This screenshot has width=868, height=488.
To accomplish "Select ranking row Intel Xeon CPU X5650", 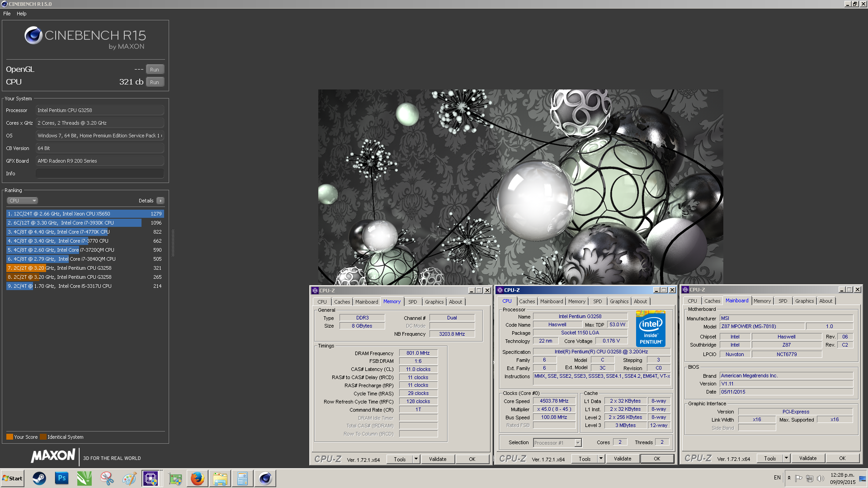I will click(85, 214).
